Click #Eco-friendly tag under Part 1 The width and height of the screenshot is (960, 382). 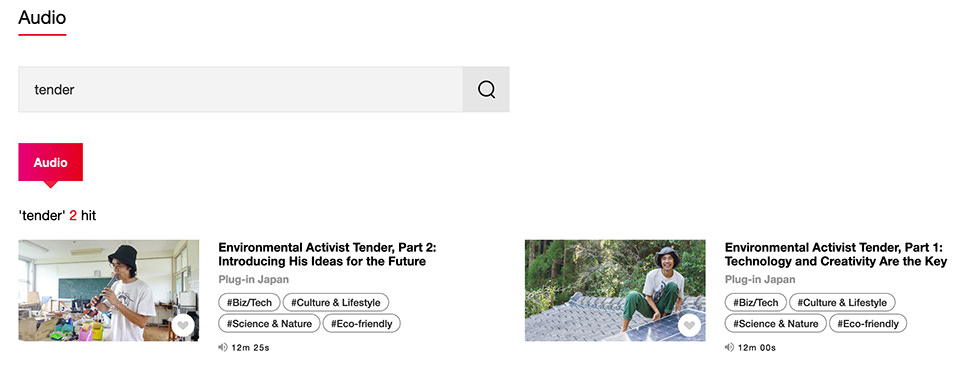click(x=868, y=323)
